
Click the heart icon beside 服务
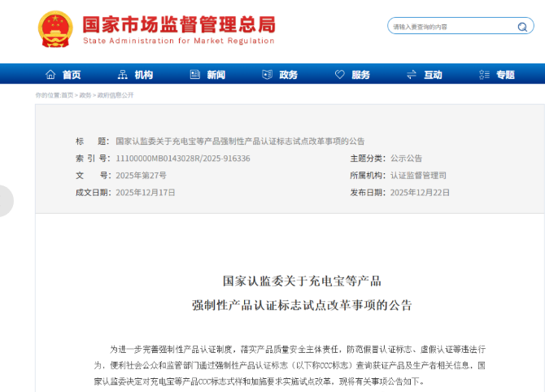(x=338, y=75)
